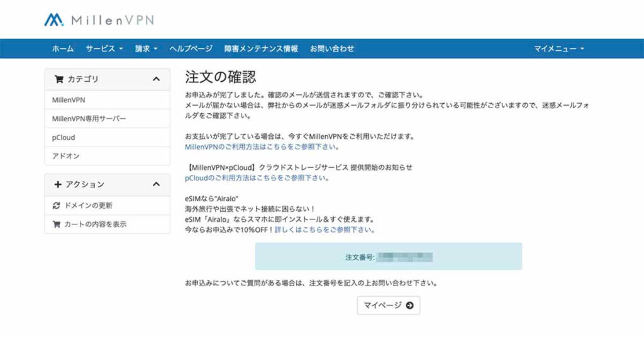The width and height of the screenshot is (644, 337).
Task: Open the マイメニュー dropdown
Action: 559,48
